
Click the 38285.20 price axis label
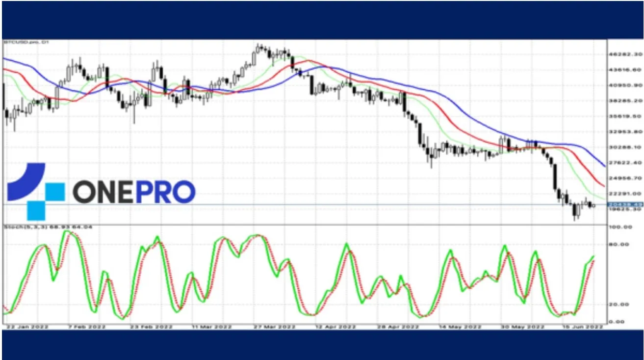tap(625, 101)
